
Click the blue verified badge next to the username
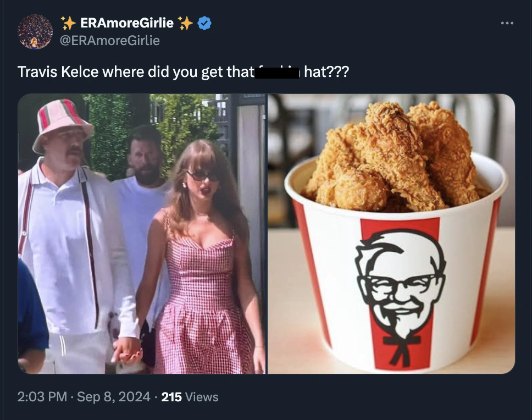coord(204,23)
